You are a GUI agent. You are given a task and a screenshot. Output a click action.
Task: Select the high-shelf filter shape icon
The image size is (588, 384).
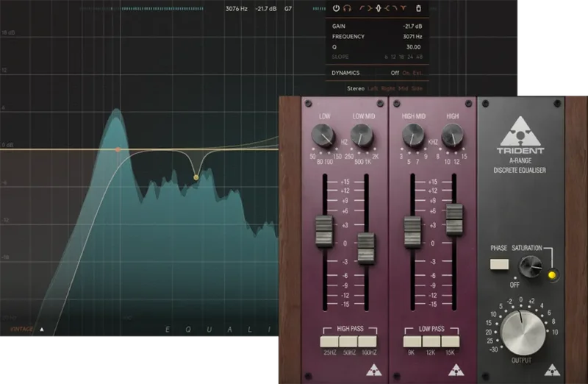click(x=387, y=8)
